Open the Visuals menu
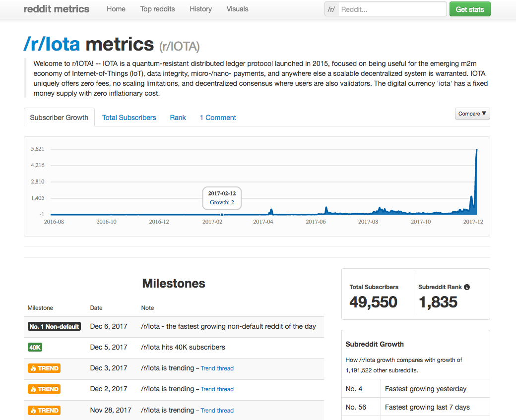Screen dimensions: 516x420 click(237, 9)
